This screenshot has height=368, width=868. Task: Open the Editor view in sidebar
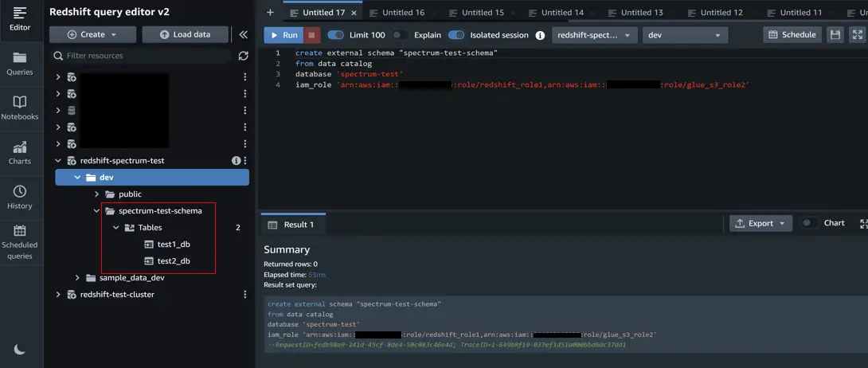[20, 20]
